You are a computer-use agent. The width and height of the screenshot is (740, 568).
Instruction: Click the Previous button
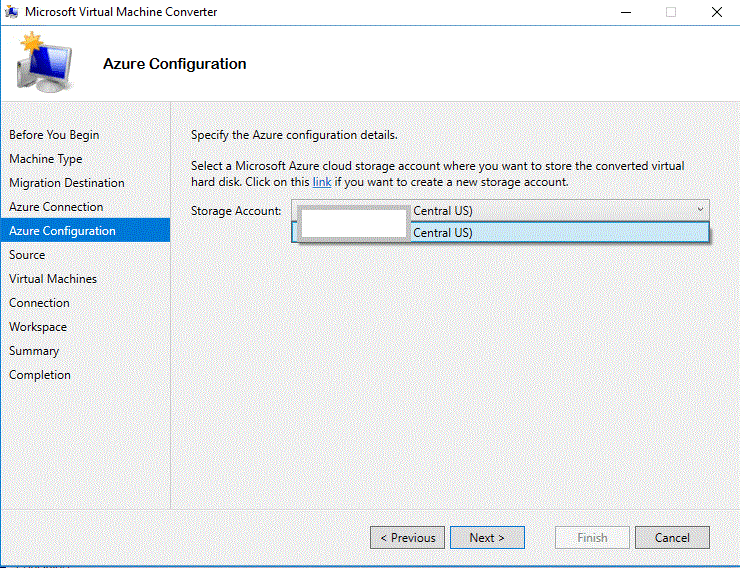click(x=407, y=537)
